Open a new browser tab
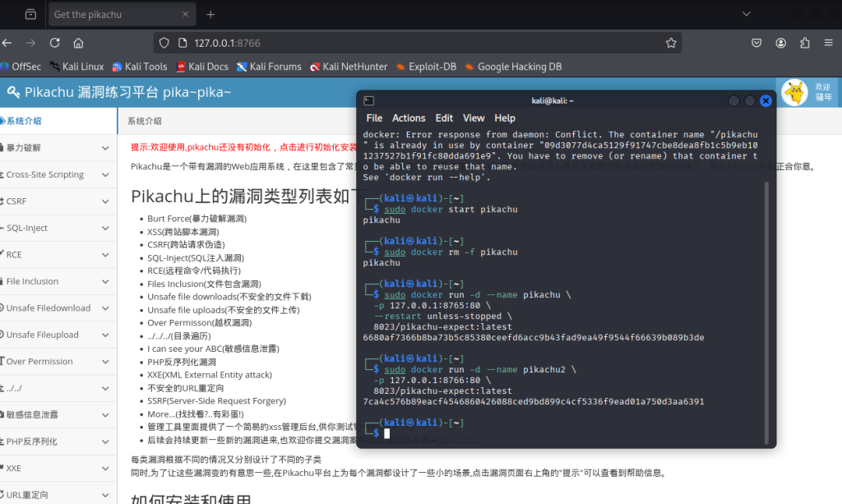 click(x=210, y=15)
